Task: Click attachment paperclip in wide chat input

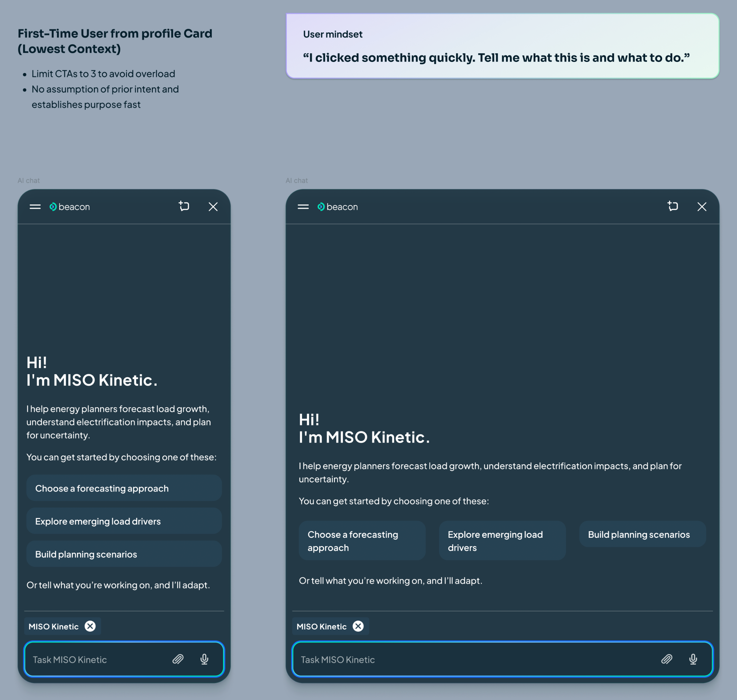Action: point(667,659)
